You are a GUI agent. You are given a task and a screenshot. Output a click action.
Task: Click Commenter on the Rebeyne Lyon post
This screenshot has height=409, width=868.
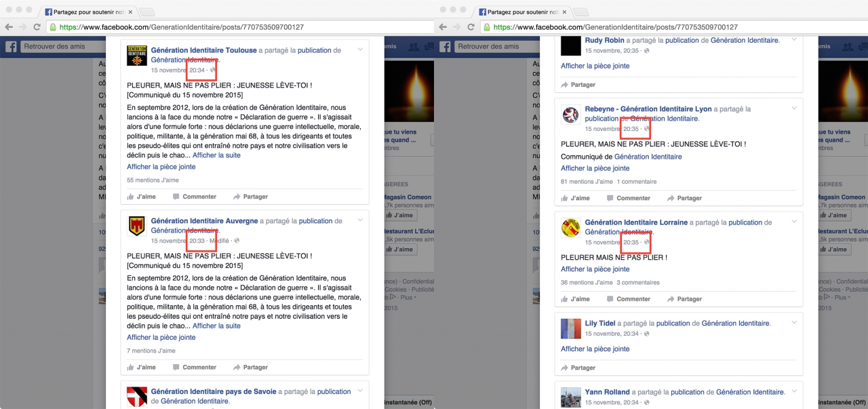pos(629,198)
